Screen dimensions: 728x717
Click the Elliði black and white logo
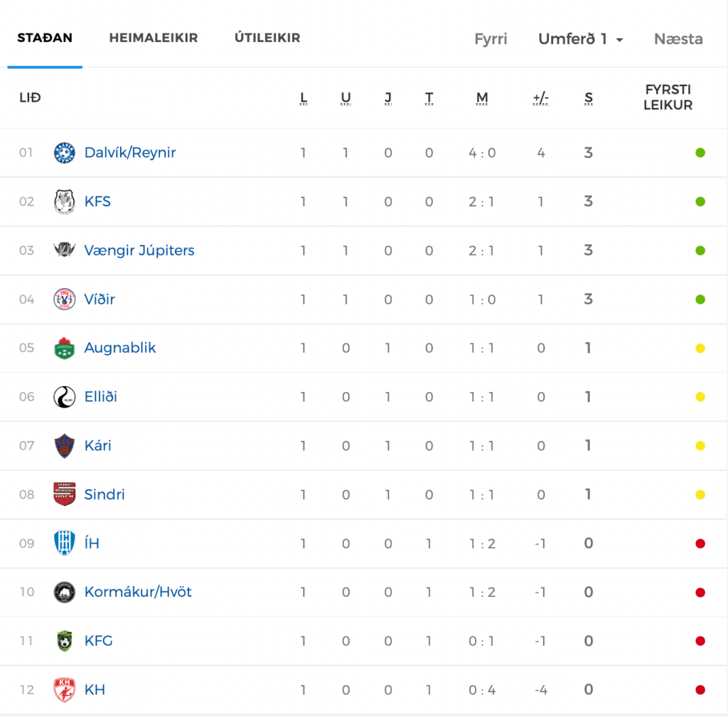[65, 397]
